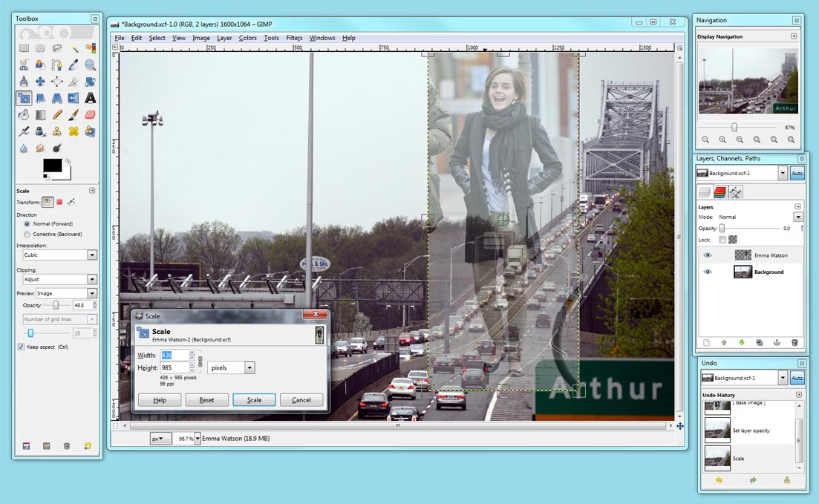The height and width of the screenshot is (504, 819).
Task: Select the Rectangle Select tool
Action: point(24,48)
